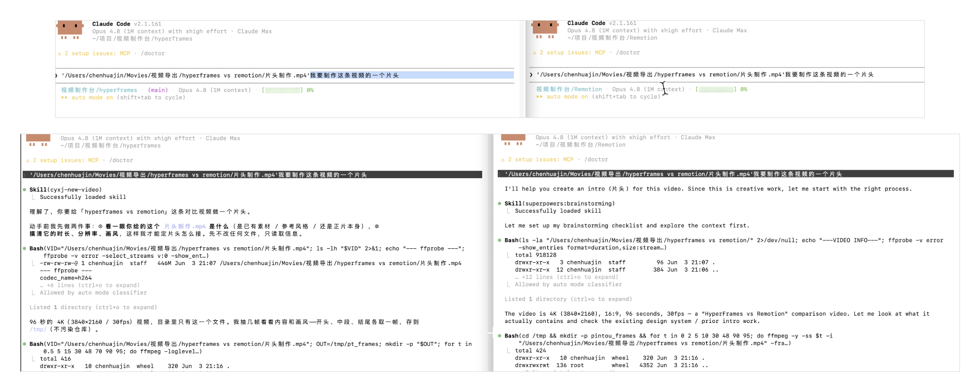Click the Claude mascot logo beside Remotion v2.1.161 header
Image resolution: width=980 pixels, height=392 pixels.
[x=545, y=30]
